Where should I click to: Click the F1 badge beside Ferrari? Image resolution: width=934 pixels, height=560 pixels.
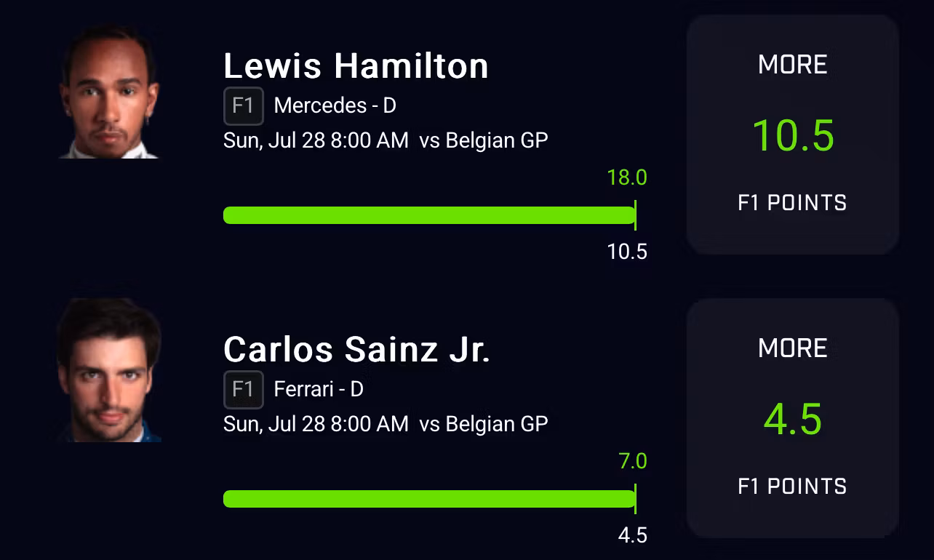point(243,390)
